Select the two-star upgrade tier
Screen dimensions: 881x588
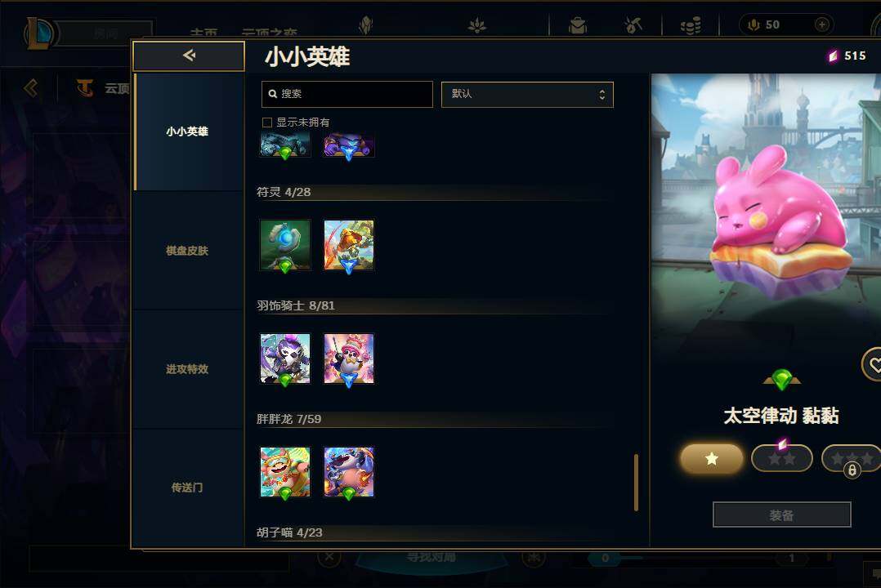click(781, 458)
